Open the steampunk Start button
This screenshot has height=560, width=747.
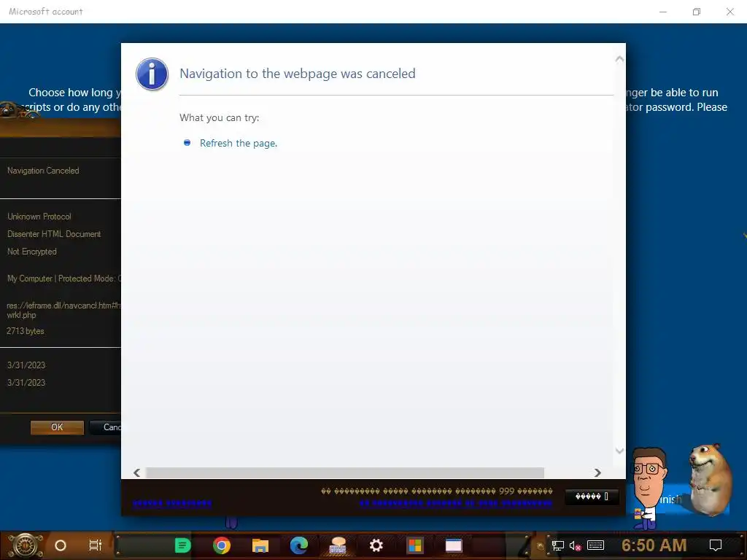(x=25, y=545)
